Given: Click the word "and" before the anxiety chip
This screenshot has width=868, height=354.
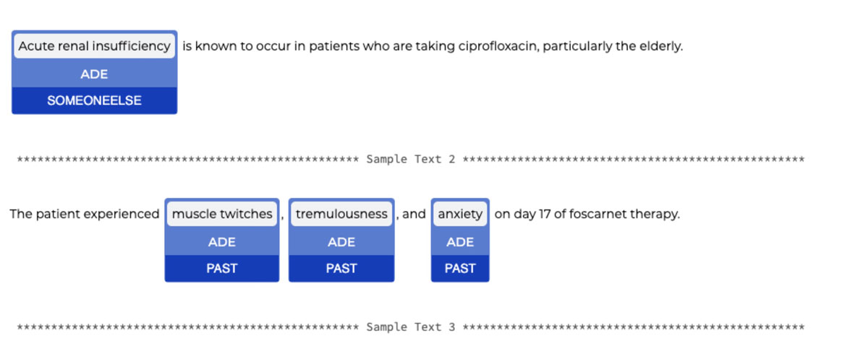Looking at the screenshot, I should click(x=414, y=214).
